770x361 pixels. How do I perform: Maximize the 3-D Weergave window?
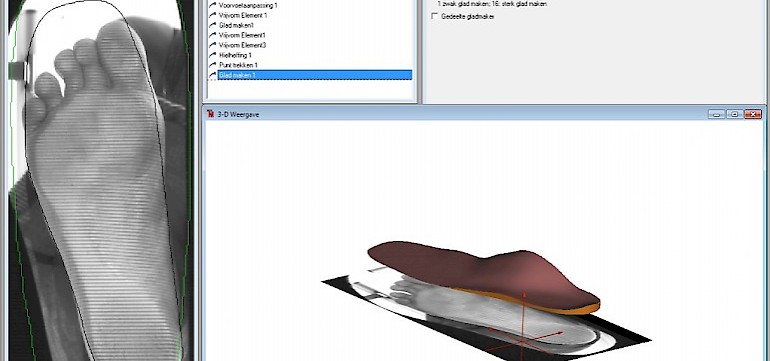click(734, 114)
